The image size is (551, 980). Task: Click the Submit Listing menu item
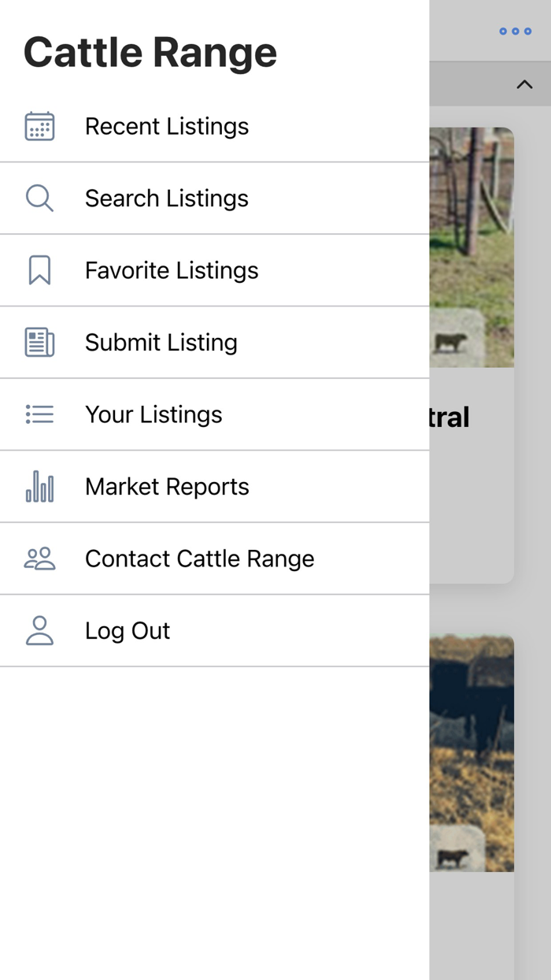pos(161,342)
